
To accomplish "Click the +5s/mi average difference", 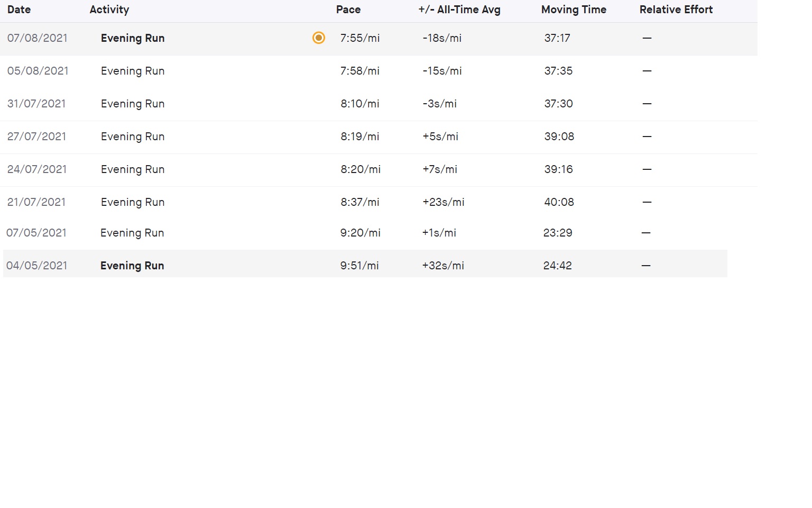I will (440, 137).
